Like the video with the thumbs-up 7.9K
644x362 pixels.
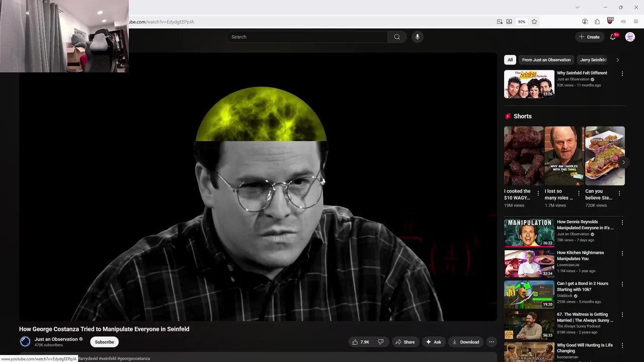pos(361,342)
